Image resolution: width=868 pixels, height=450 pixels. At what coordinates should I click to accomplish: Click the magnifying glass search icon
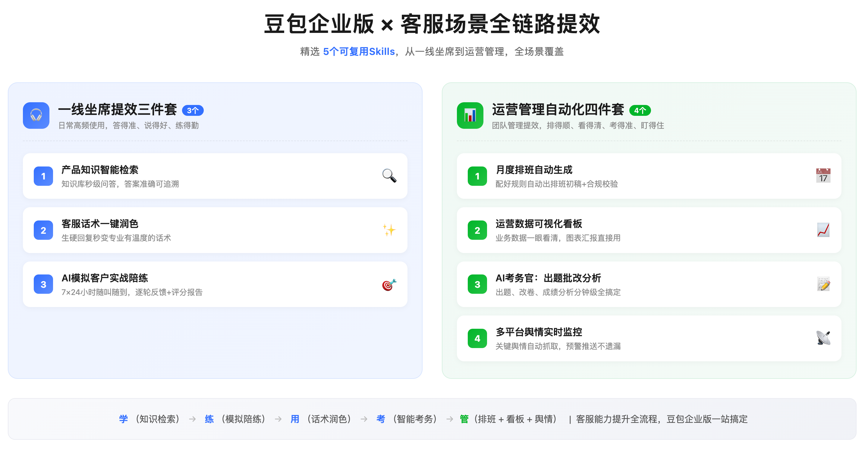(389, 176)
